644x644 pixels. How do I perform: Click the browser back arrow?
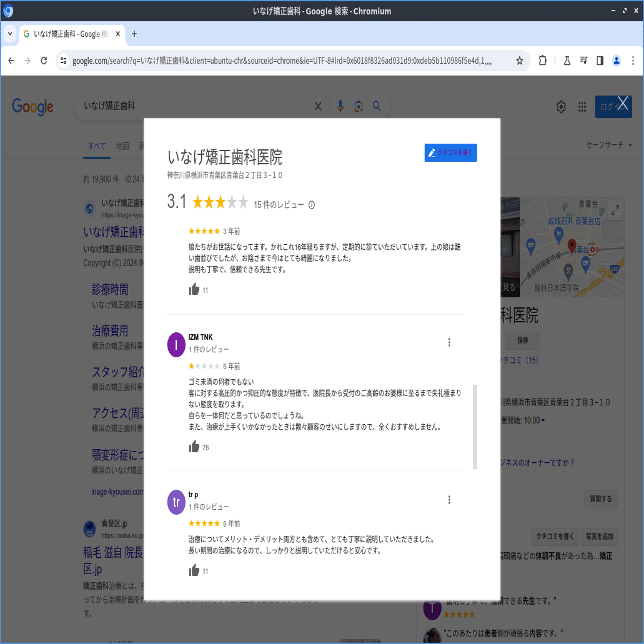[11, 61]
